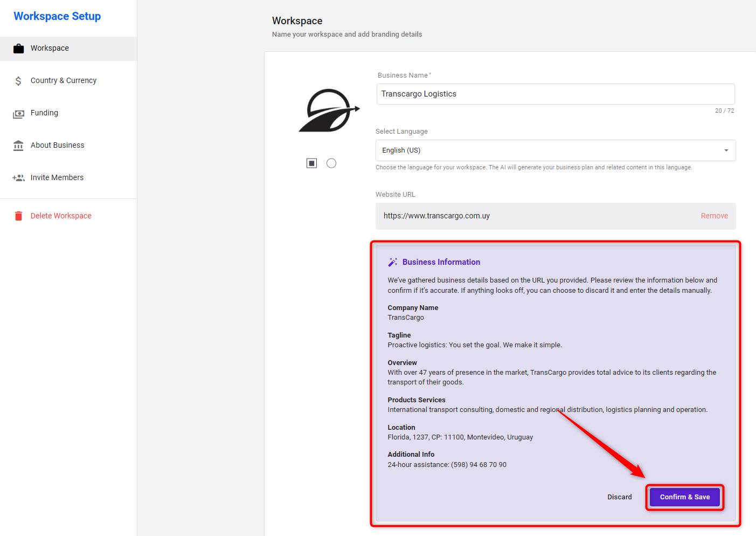Click the magic wand Business Information icon
The image size is (756, 536).
coord(393,262)
